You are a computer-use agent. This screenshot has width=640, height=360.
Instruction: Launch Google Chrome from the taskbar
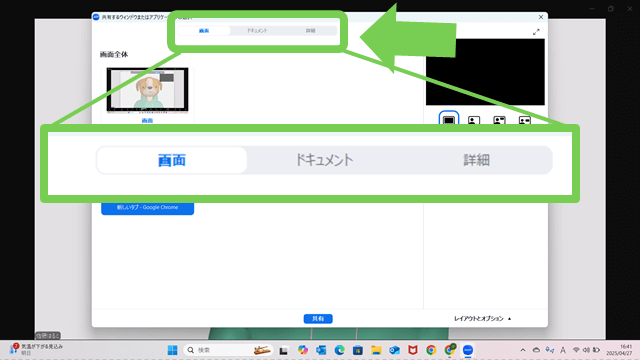tap(431, 350)
